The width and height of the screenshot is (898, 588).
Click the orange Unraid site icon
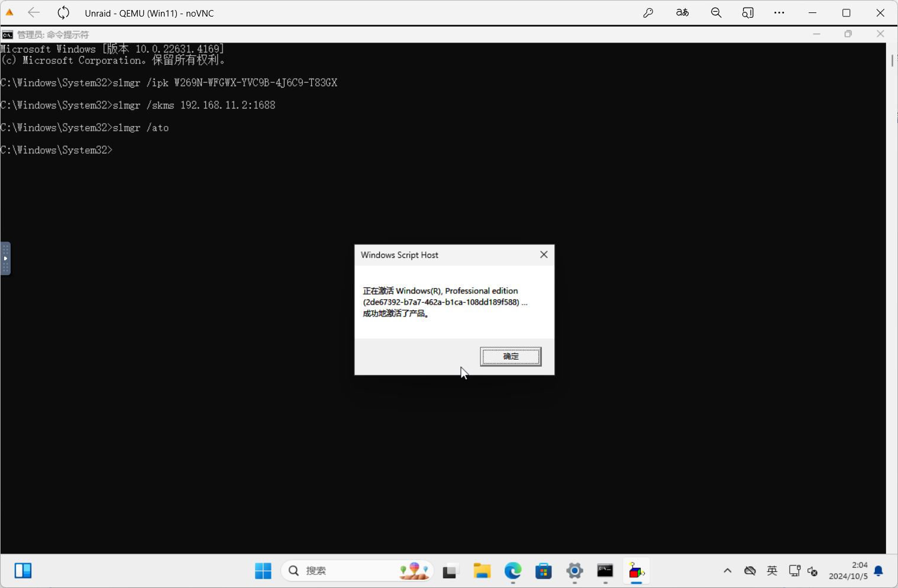tap(9, 12)
